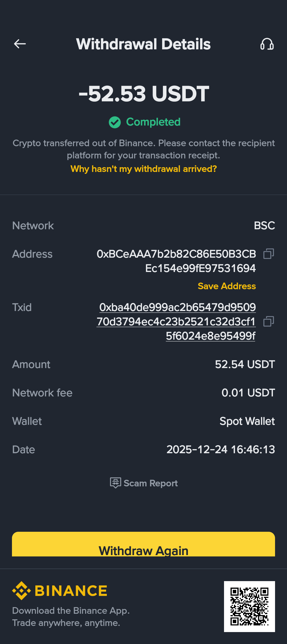This screenshot has height=644, width=287.
Task: Tap the Binance logo icon
Action: (x=22, y=591)
